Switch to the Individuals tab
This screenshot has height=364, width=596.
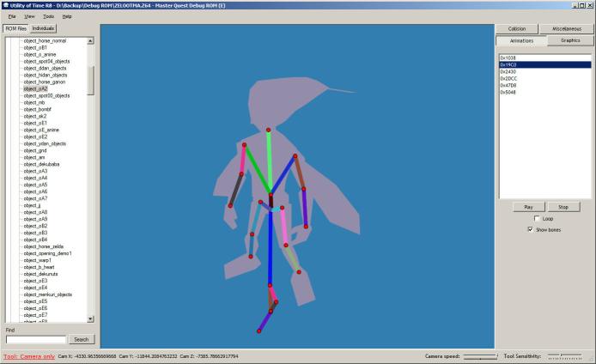(x=43, y=28)
